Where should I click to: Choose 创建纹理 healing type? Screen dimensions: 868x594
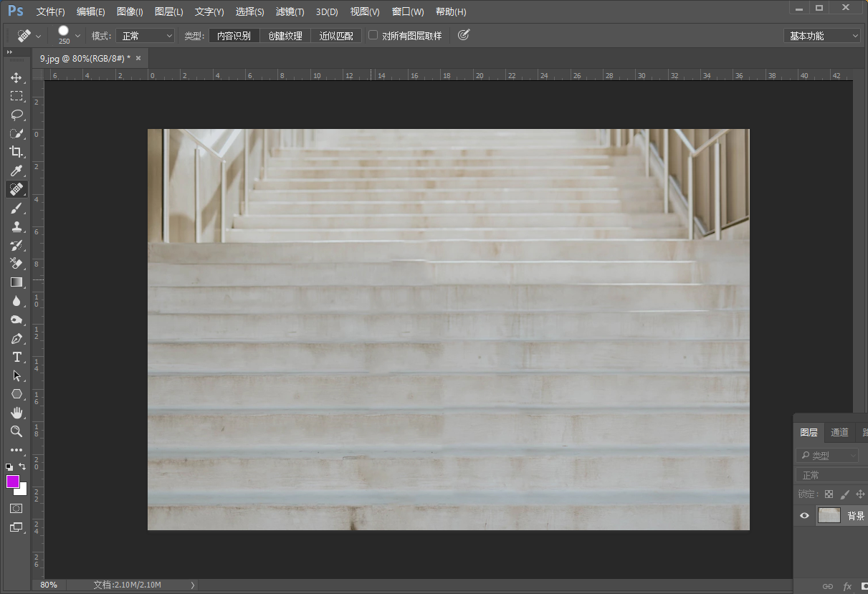(x=285, y=36)
